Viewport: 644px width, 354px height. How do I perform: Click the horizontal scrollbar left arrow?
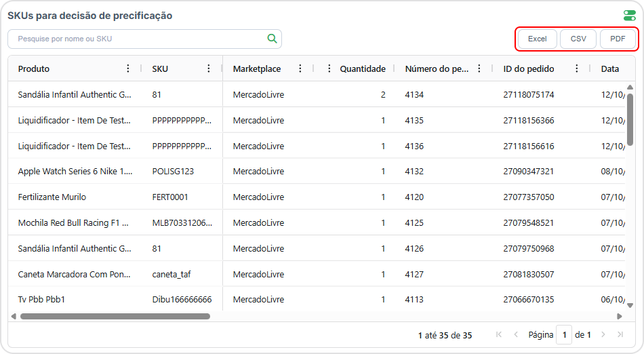point(14,316)
